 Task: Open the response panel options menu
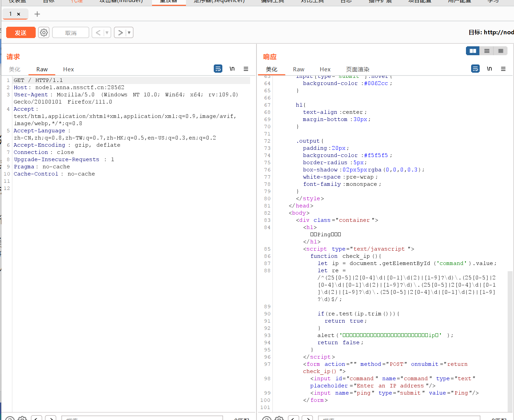coord(503,69)
